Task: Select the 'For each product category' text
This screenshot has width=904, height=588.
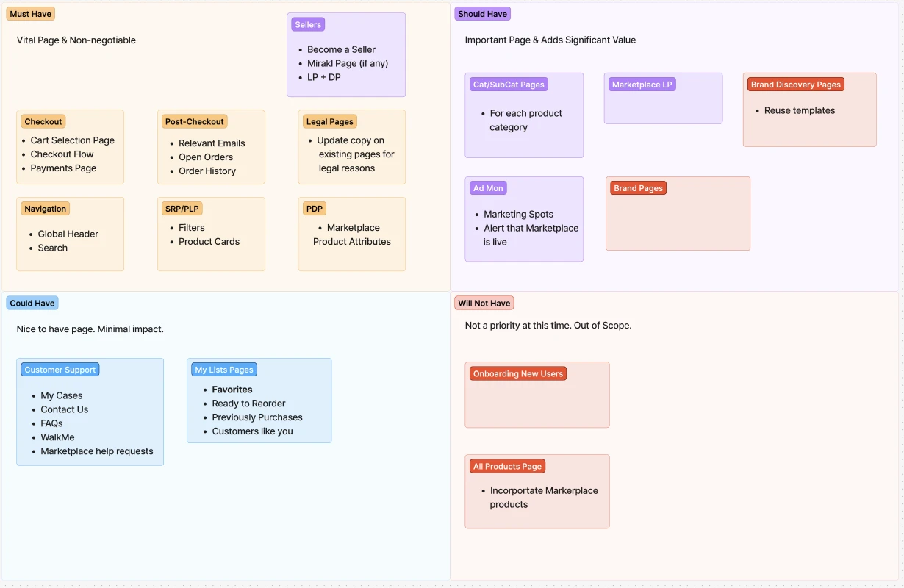Action: point(526,121)
